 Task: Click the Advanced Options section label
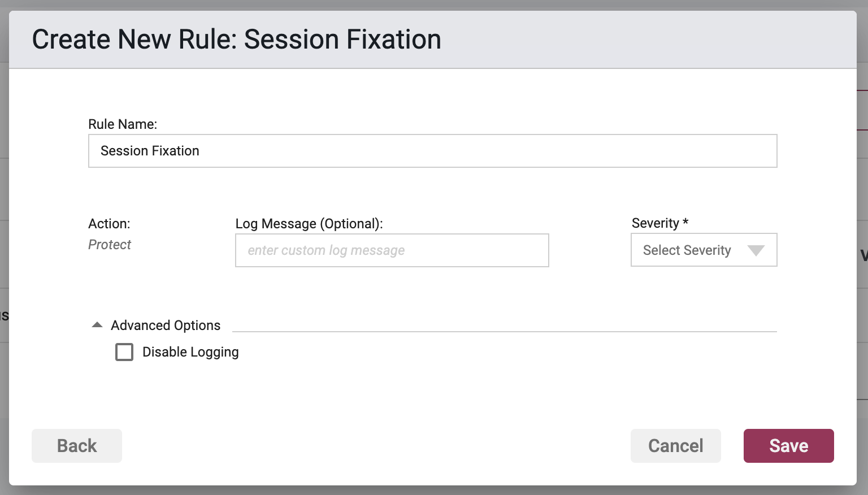coord(166,325)
